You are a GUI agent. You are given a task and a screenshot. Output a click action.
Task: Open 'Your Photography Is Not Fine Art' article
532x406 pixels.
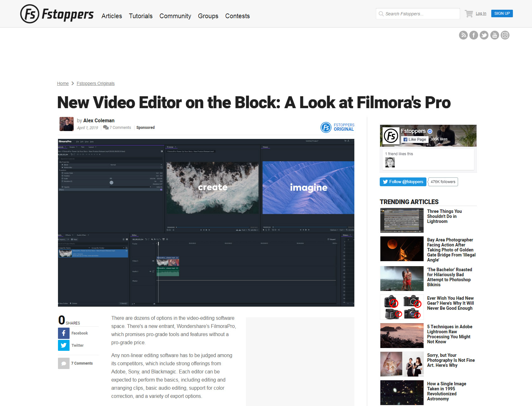coord(451,360)
